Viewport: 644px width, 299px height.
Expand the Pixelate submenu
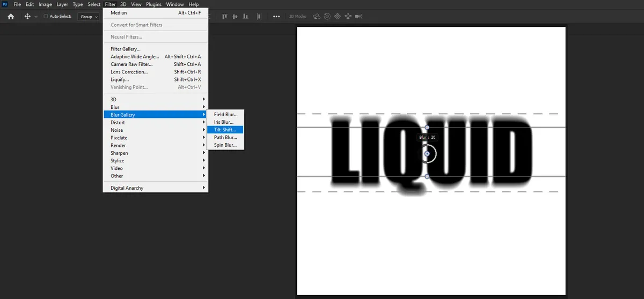click(156, 138)
